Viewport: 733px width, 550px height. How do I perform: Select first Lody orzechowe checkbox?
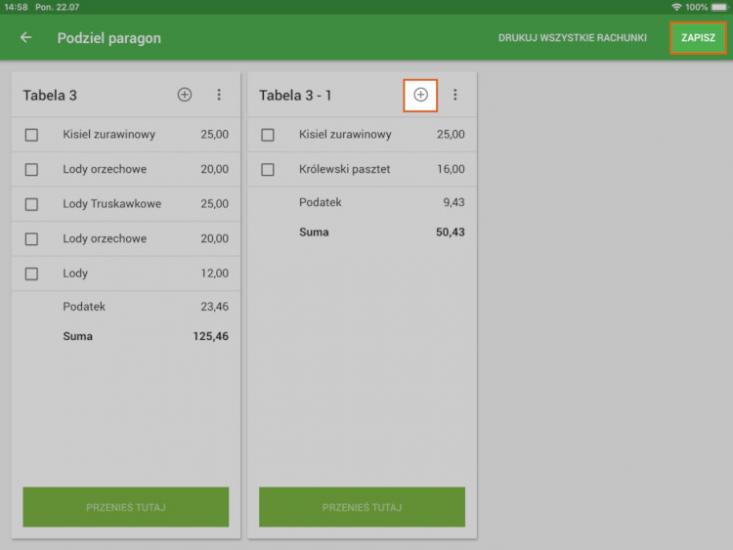pos(32,170)
